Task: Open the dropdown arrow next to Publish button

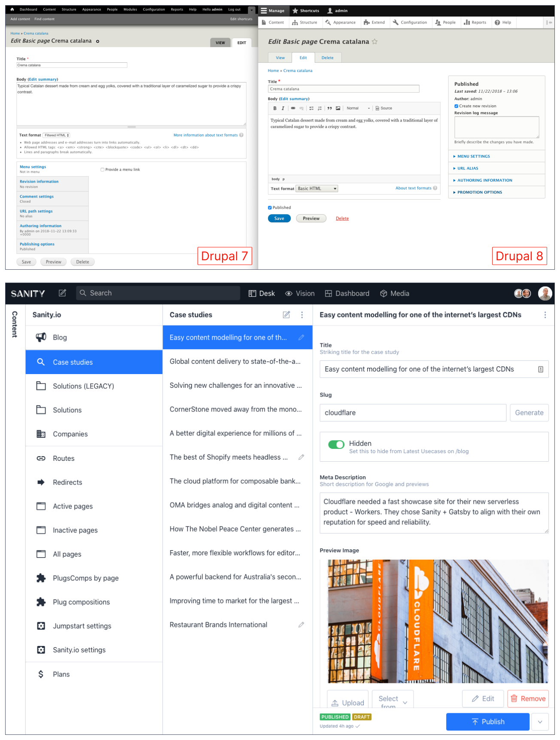Action: coord(540,722)
